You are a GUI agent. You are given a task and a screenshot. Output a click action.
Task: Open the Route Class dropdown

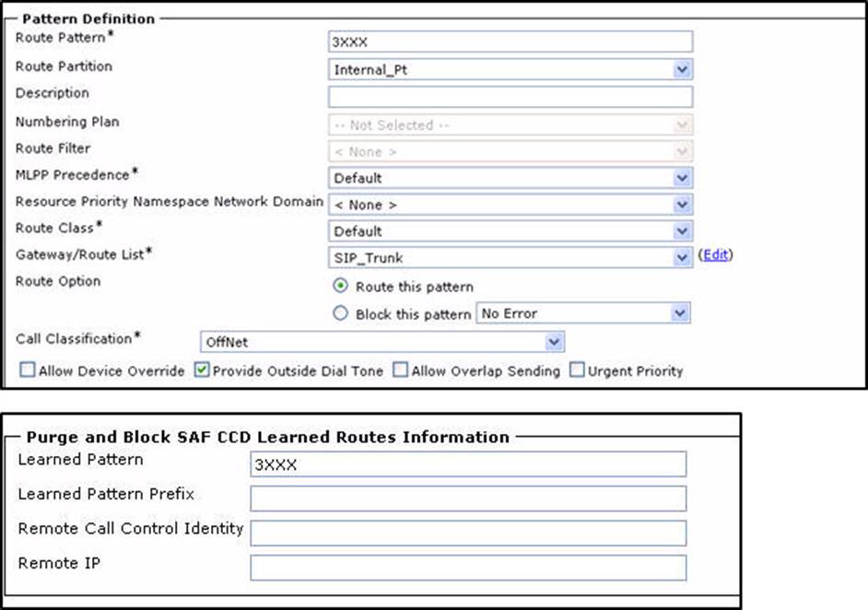tap(510, 231)
